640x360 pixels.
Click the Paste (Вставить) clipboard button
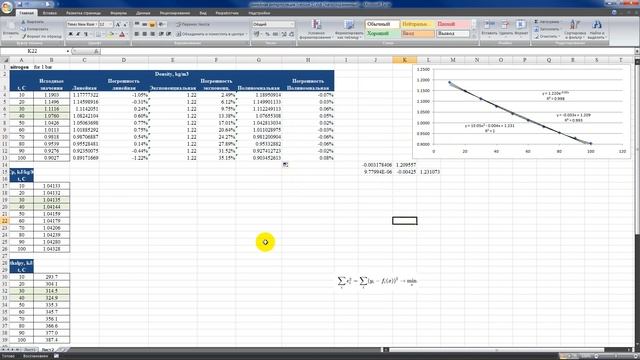click(x=10, y=29)
